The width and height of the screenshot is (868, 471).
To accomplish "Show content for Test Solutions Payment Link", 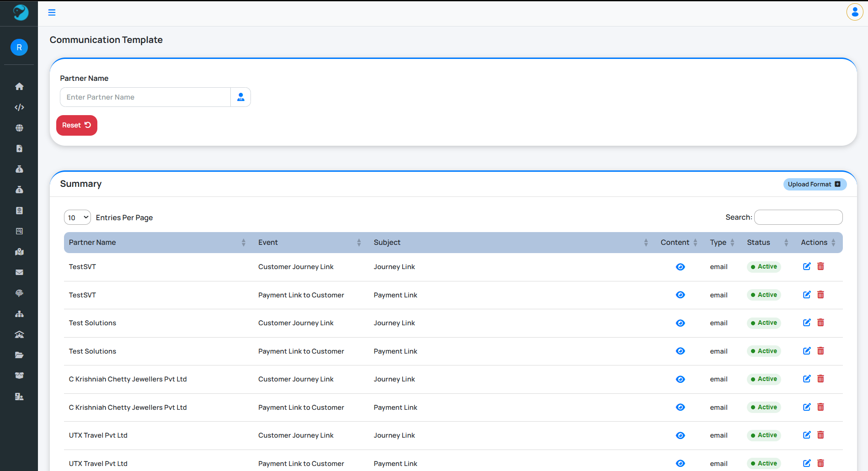I will [x=680, y=351].
